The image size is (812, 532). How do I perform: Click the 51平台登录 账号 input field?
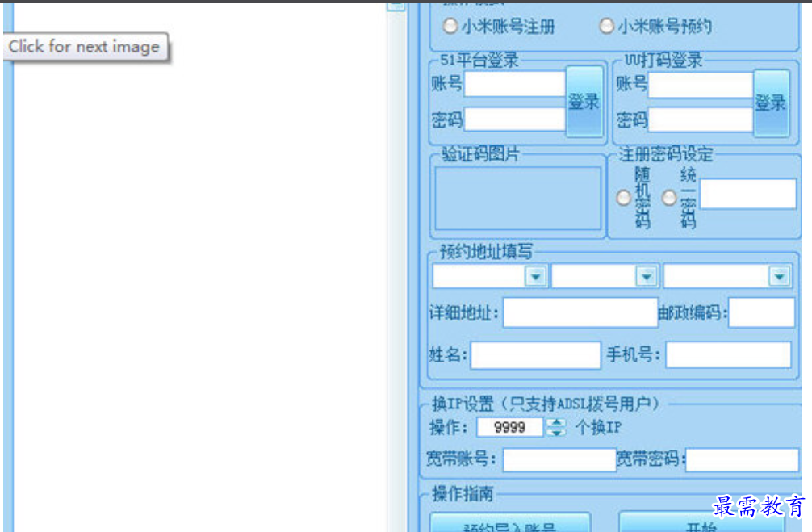pos(515,84)
